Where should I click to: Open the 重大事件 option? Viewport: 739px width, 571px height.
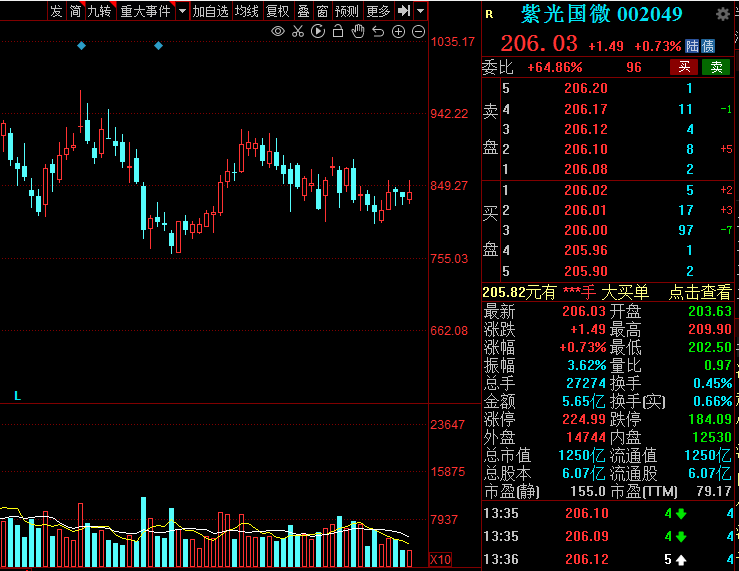click(146, 11)
